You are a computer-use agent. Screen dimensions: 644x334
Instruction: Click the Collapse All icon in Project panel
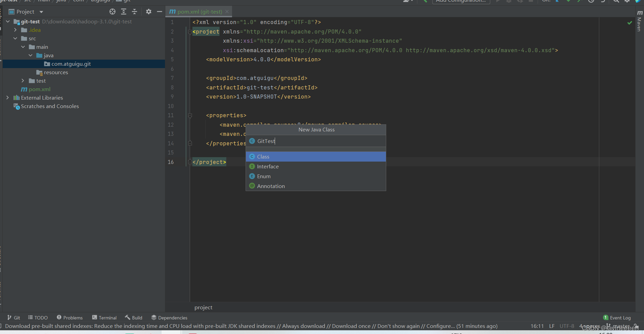point(134,12)
